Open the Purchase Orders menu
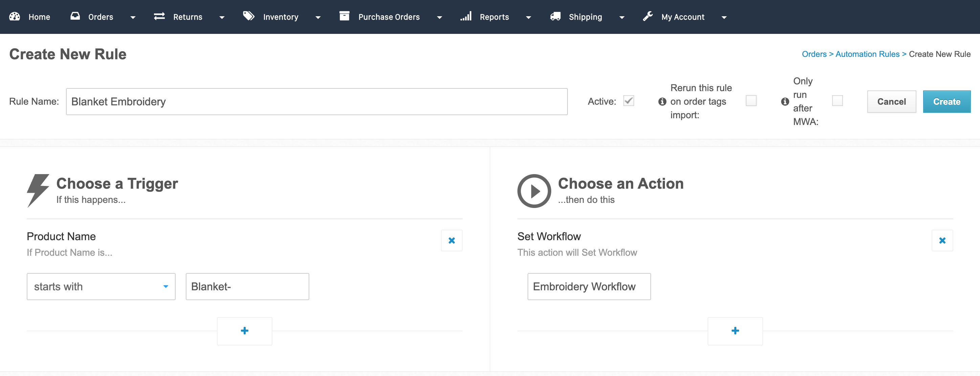Viewport: 980px width, 376px height. (x=389, y=17)
